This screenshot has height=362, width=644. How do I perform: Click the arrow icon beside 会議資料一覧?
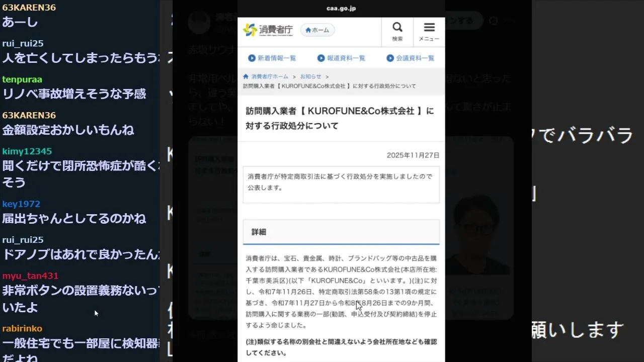[x=390, y=58]
